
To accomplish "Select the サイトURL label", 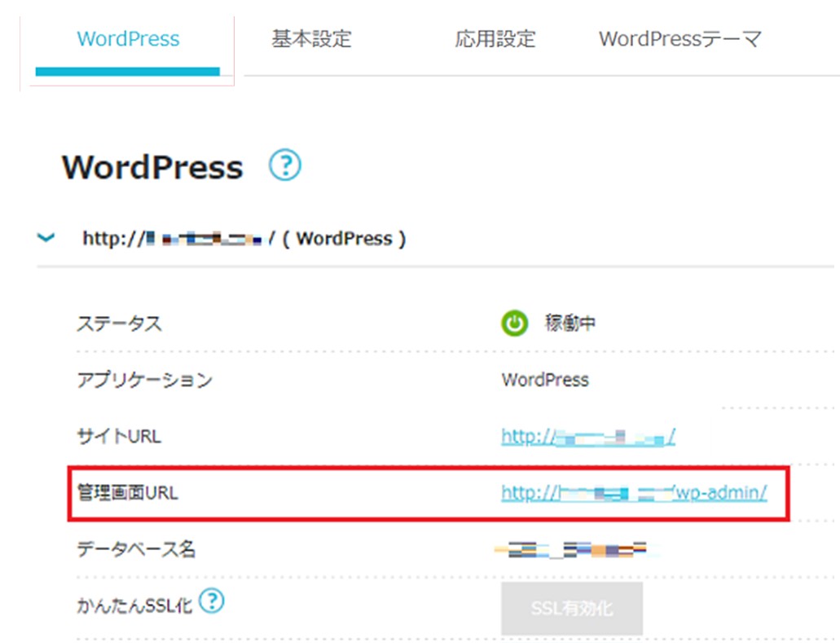I will click(119, 436).
